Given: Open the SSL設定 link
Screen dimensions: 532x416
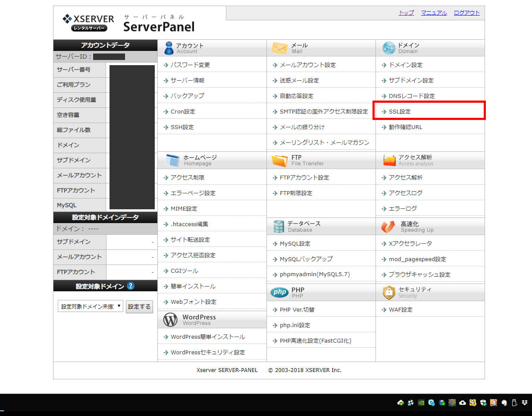Looking at the screenshot, I should (400, 111).
